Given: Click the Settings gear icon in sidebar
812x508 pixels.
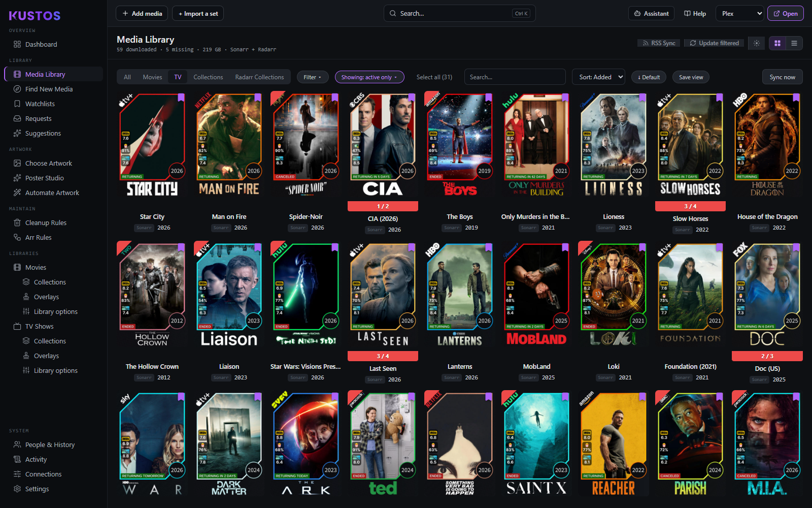Looking at the screenshot, I should [17, 489].
